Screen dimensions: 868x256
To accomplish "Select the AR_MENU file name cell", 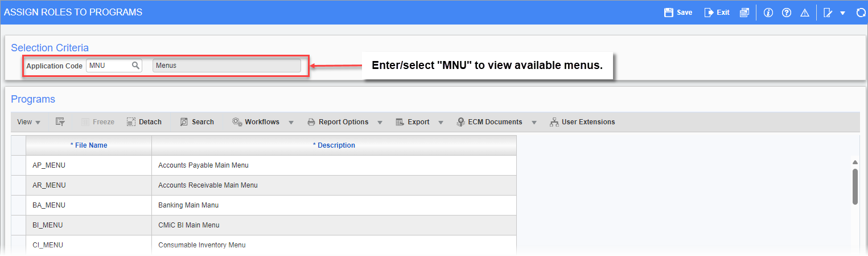I will (x=89, y=185).
